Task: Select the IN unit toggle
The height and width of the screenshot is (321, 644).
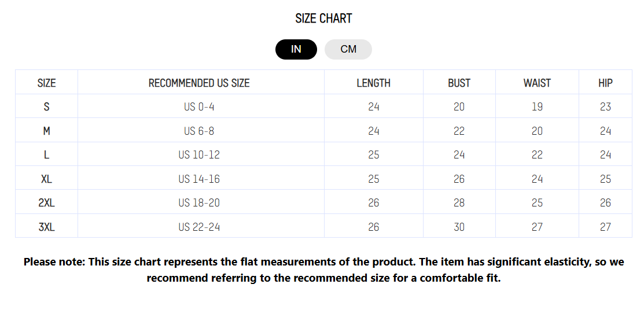Action: (296, 49)
